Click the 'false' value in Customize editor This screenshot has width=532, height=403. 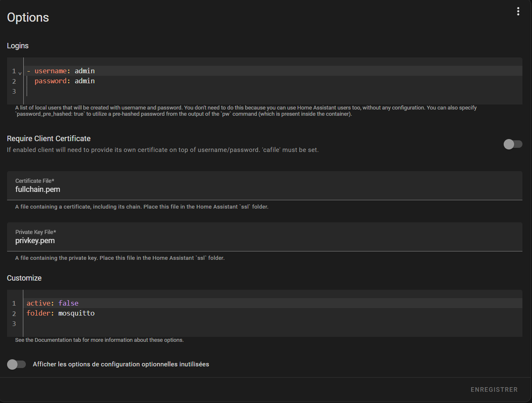coord(68,303)
